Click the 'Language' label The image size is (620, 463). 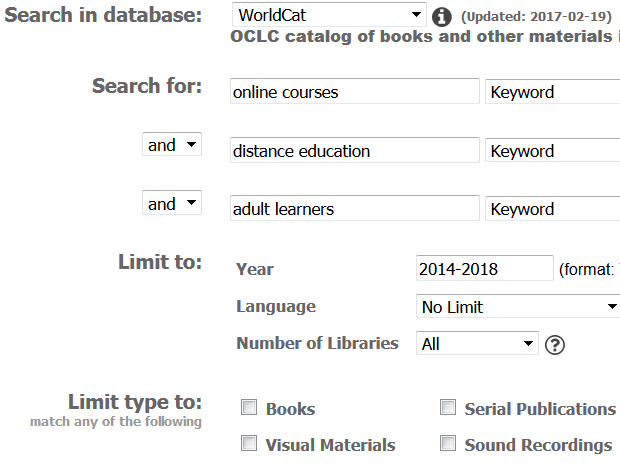(x=276, y=307)
